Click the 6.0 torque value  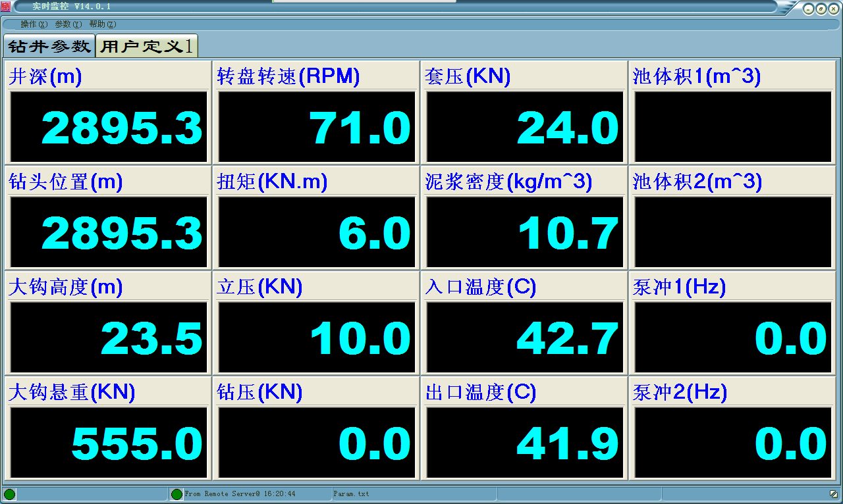pyautogui.click(x=375, y=233)
